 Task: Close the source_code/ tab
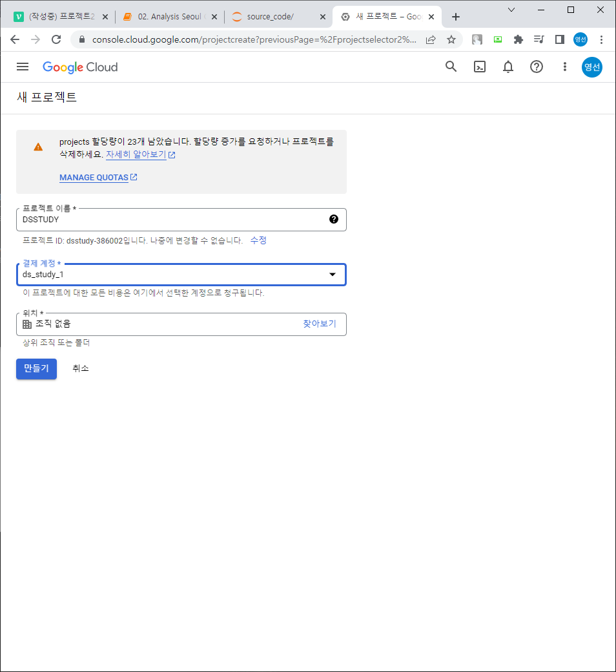click(323, 17)
